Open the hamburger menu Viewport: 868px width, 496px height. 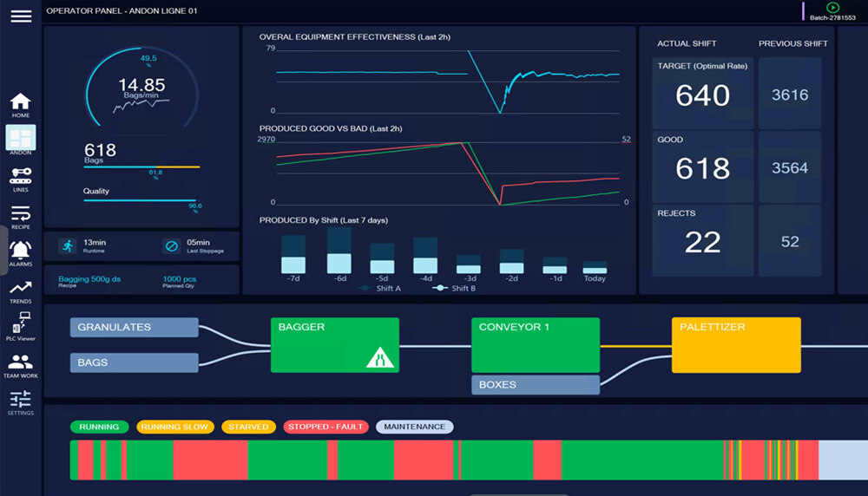click(x=21, y=16)
